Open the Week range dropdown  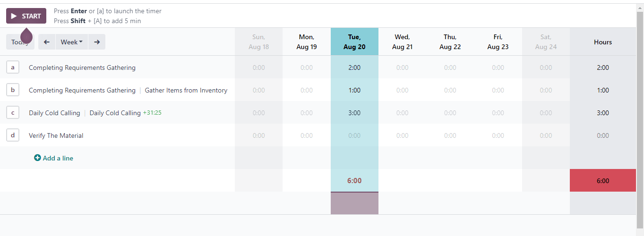71,42
